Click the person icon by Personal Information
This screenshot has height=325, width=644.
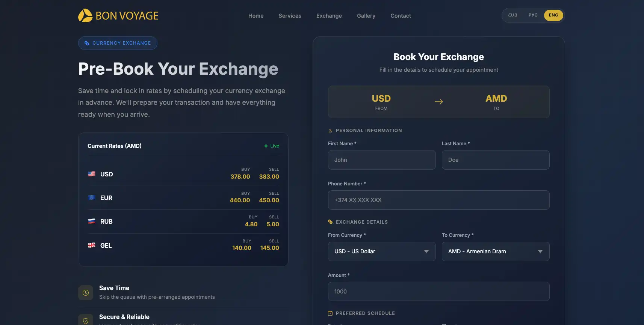pyautogui.click(x=330, y=131)
